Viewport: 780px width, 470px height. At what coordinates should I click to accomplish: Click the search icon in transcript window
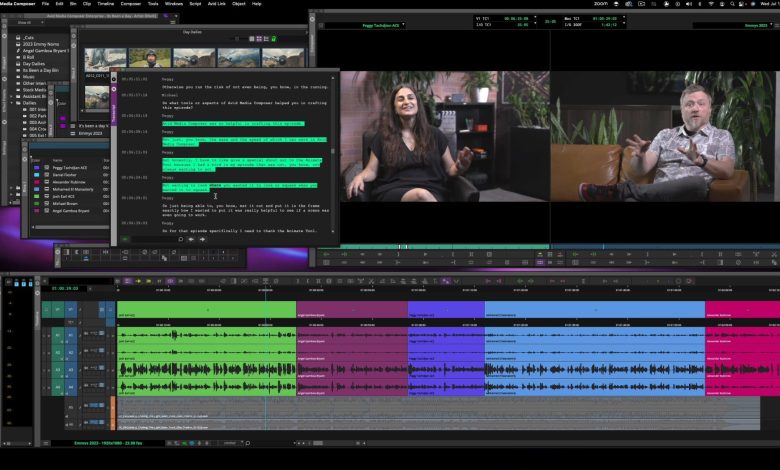tap(181, 239)
